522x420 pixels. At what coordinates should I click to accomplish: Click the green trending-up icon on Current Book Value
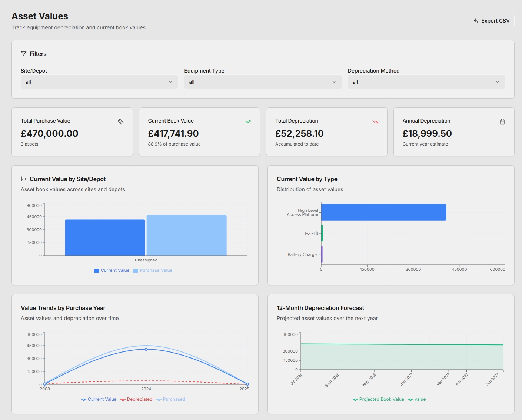tap(248, 122)
